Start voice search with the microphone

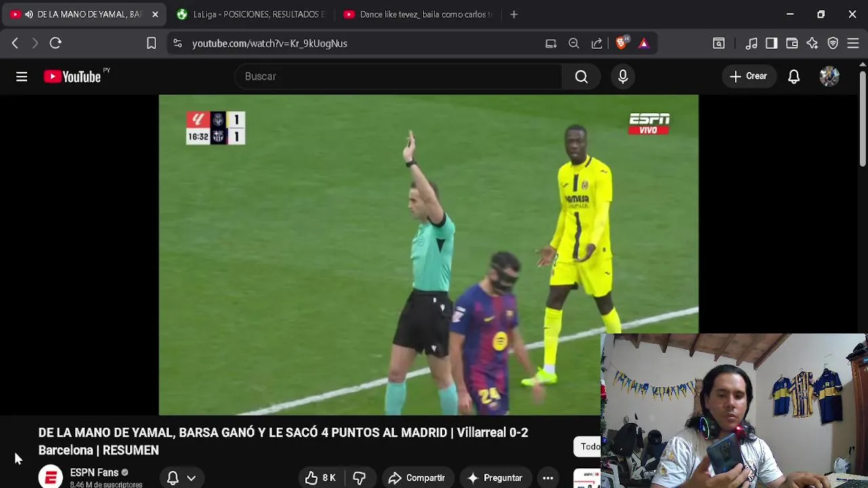[623, 77]
